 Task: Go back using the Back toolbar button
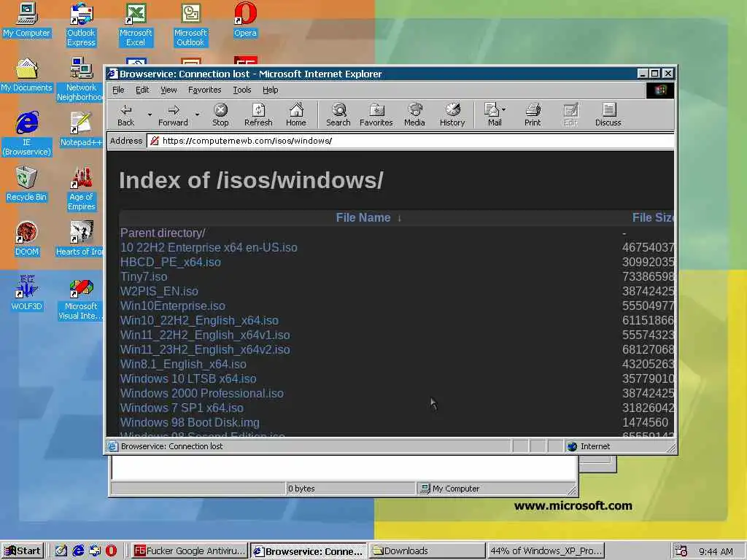125,114
